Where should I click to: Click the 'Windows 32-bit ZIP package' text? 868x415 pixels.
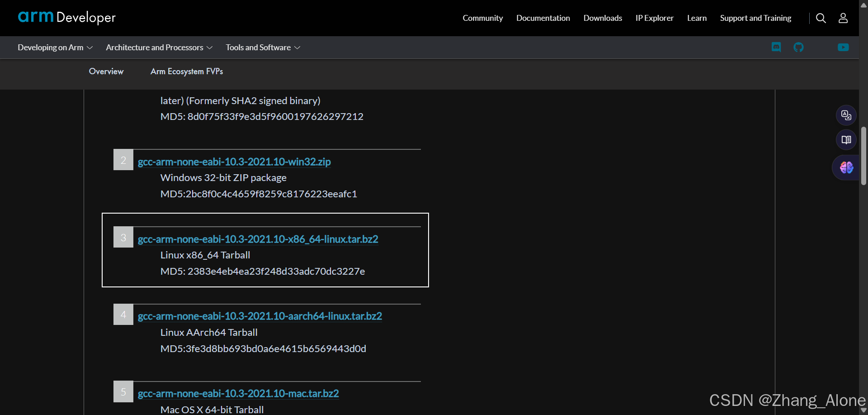223,178
